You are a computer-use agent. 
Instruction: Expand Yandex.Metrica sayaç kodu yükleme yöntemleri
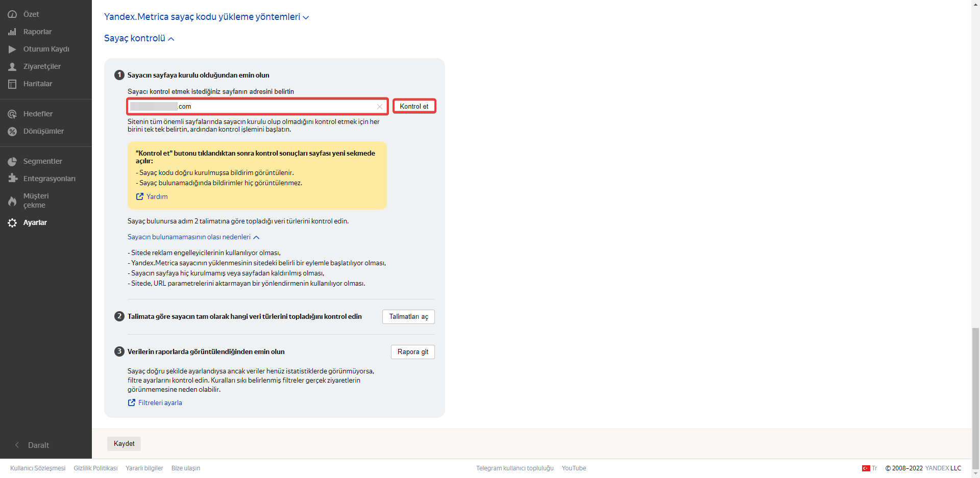pyautogui.click(x=206, y=17)
